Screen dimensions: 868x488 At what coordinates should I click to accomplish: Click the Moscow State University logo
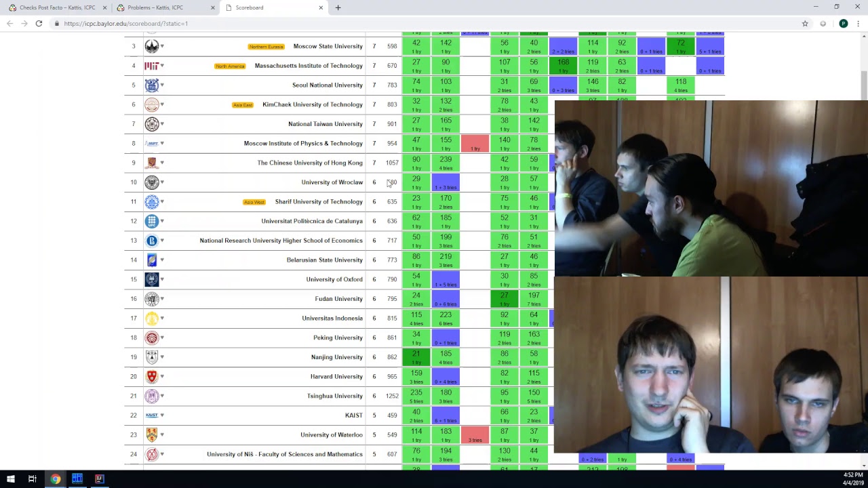pyautogui.click(x=152, y=46)
